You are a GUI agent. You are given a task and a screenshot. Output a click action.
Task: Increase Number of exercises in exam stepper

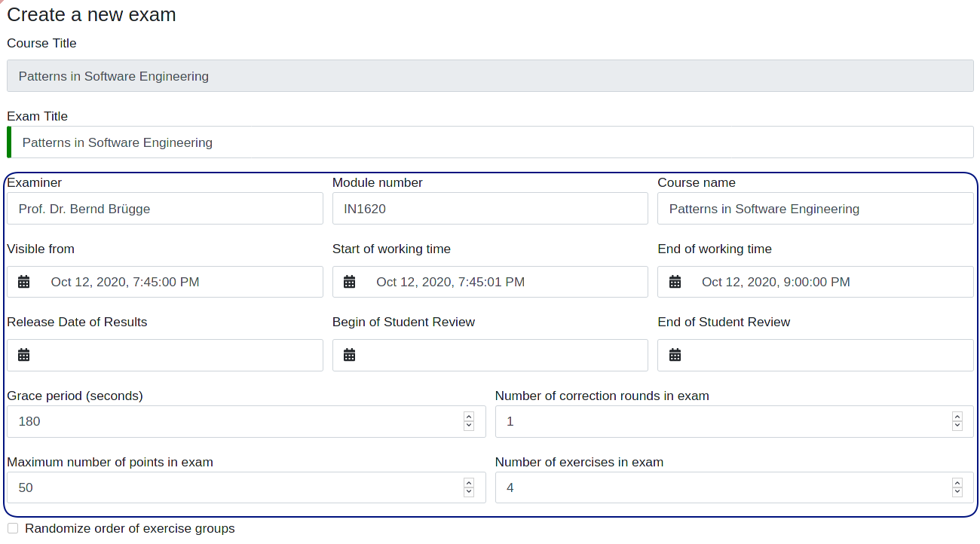[x=957, y=483]
